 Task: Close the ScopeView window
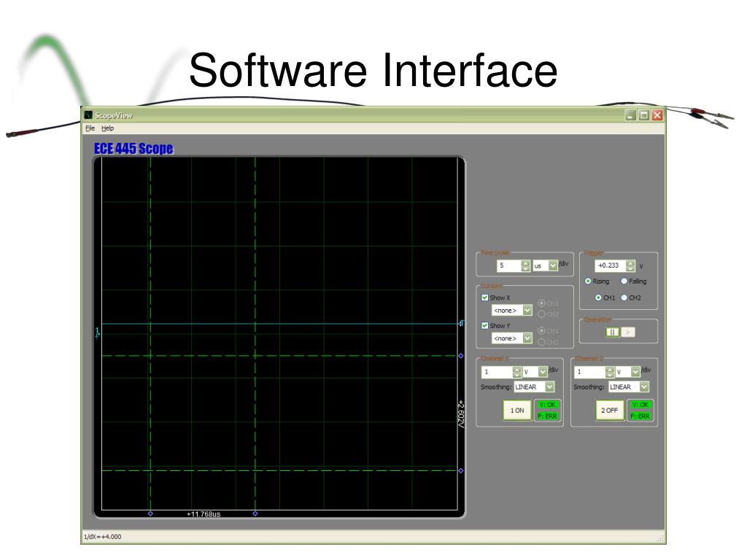(x=657, y=114)
